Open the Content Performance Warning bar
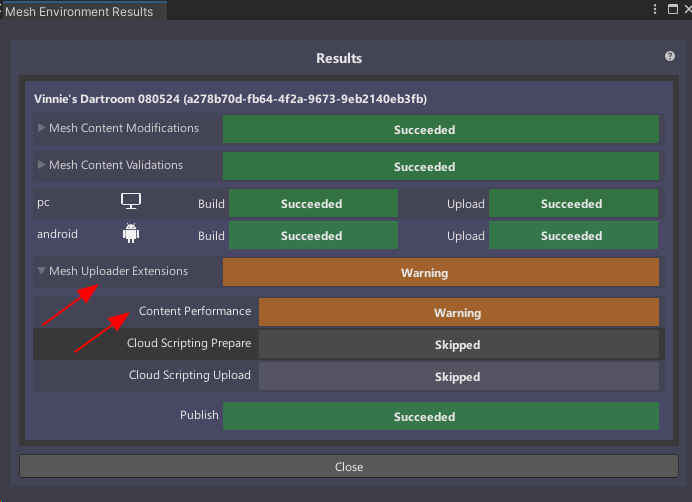This screenshot has height=502, width=692. pyautogui.click(x=459, y=313)
